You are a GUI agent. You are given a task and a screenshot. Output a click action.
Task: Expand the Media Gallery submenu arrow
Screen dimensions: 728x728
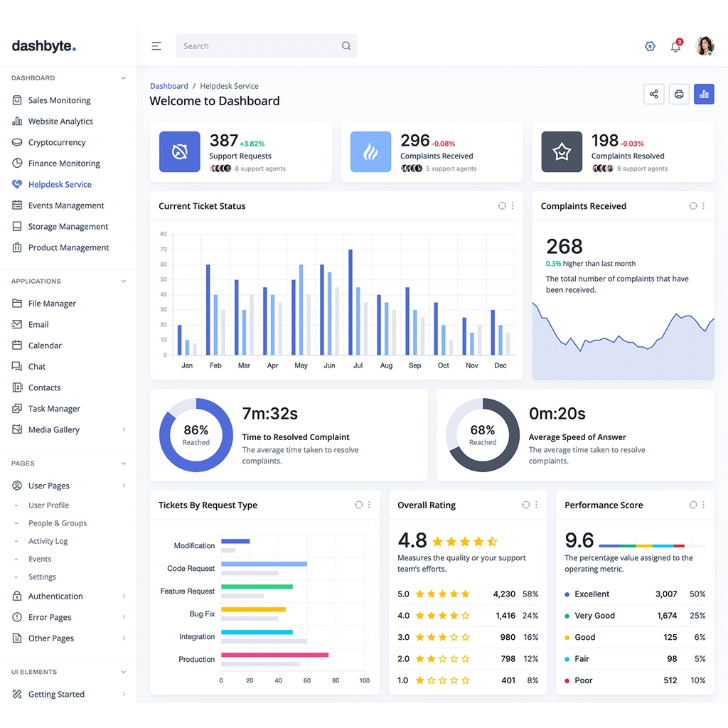click(x=124, y=429)
